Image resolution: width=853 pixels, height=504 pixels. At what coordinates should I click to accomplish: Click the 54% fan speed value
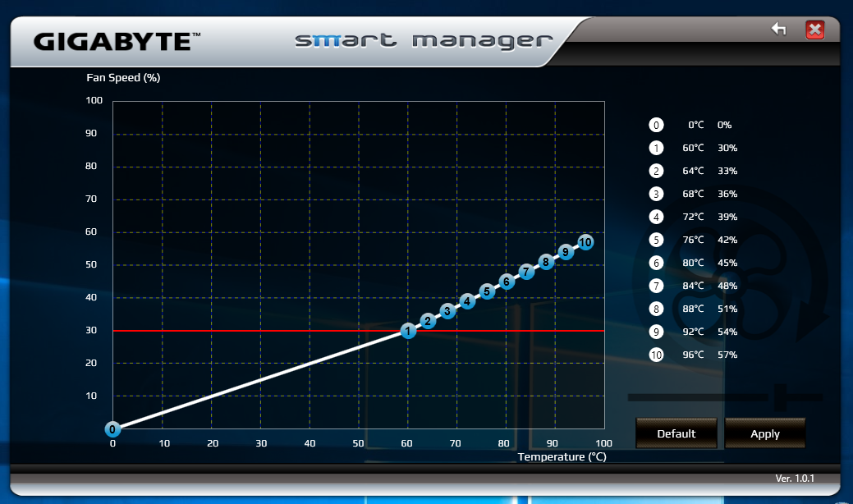click(x=727, y=332)
